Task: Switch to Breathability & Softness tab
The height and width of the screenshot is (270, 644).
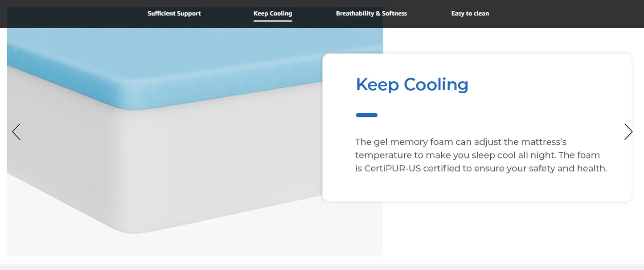Action: coord(371,13)
